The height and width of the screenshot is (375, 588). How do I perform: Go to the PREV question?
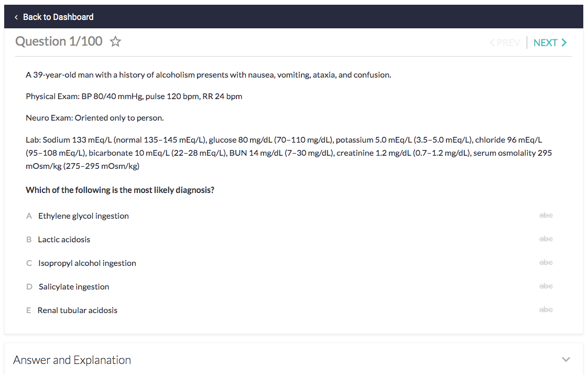click(x=505, y=43)
